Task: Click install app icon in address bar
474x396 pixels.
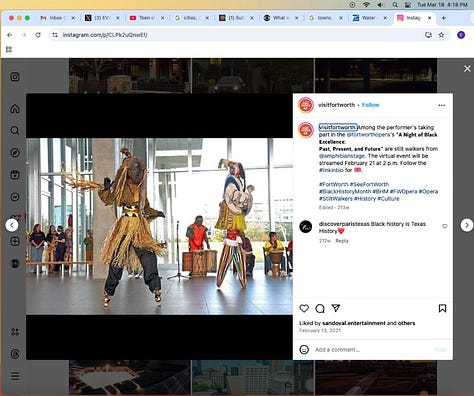Action: pos(428,35)
